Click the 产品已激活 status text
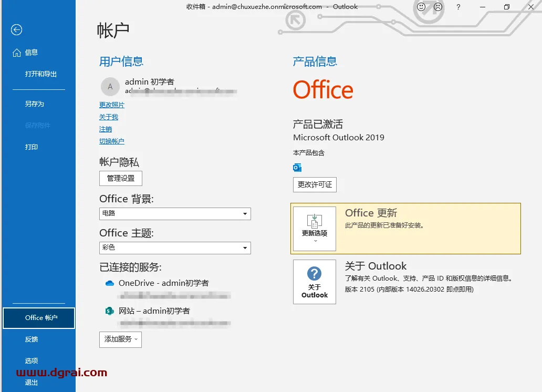This screenshot has width=542, height=392. pos(318,124)
